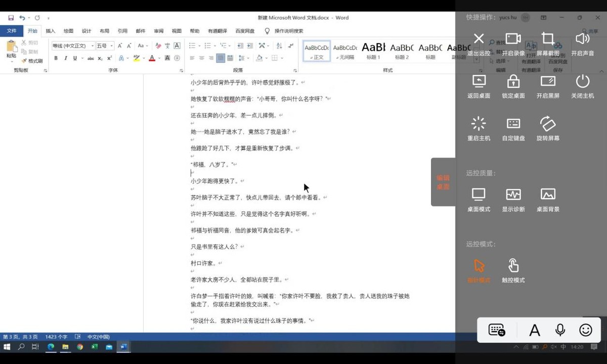Enable remote sound with 开启声音

pos(582,39)
